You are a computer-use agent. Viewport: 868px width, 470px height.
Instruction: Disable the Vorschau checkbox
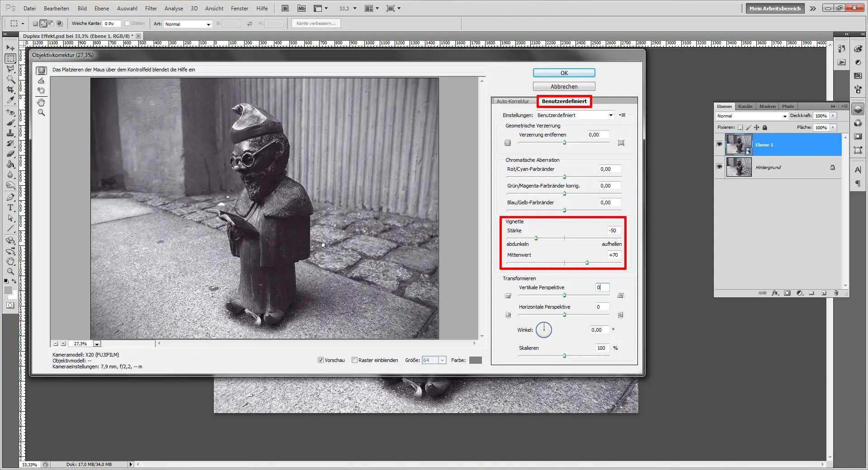click(x=321, y=360)
